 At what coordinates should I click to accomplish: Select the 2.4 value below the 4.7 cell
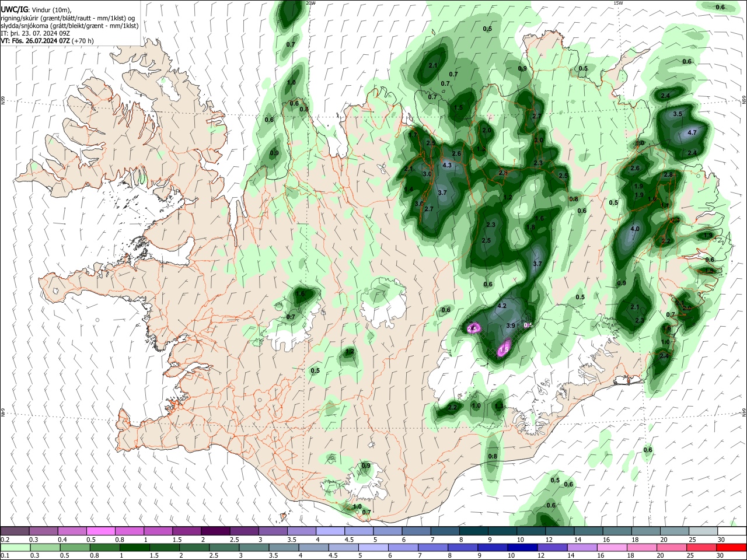click(692, 153)
